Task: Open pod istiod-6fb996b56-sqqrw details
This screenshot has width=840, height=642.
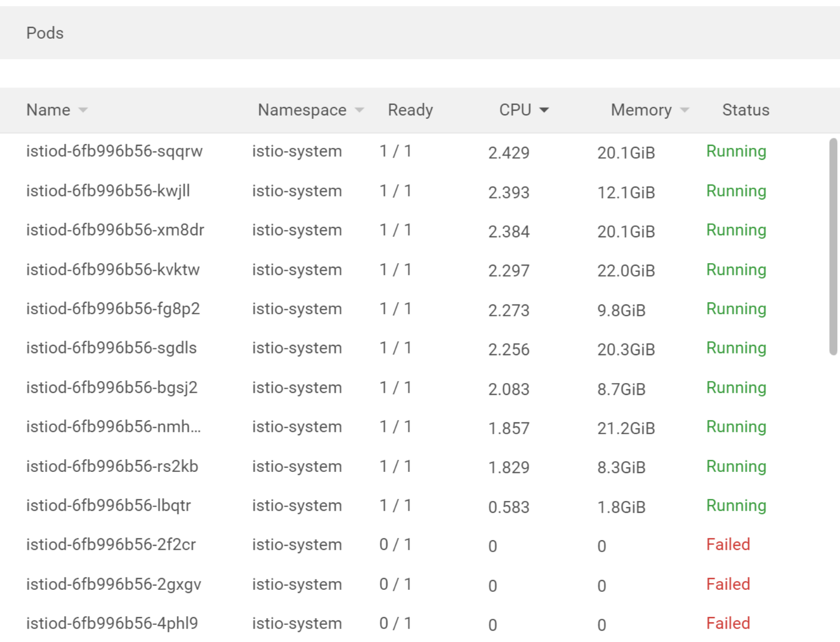Action: point(115,151)
